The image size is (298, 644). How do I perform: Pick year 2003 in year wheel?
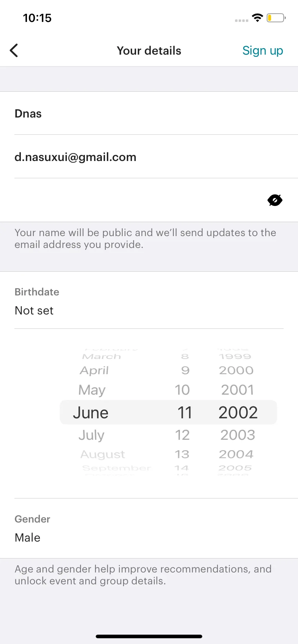coord(238,435)
